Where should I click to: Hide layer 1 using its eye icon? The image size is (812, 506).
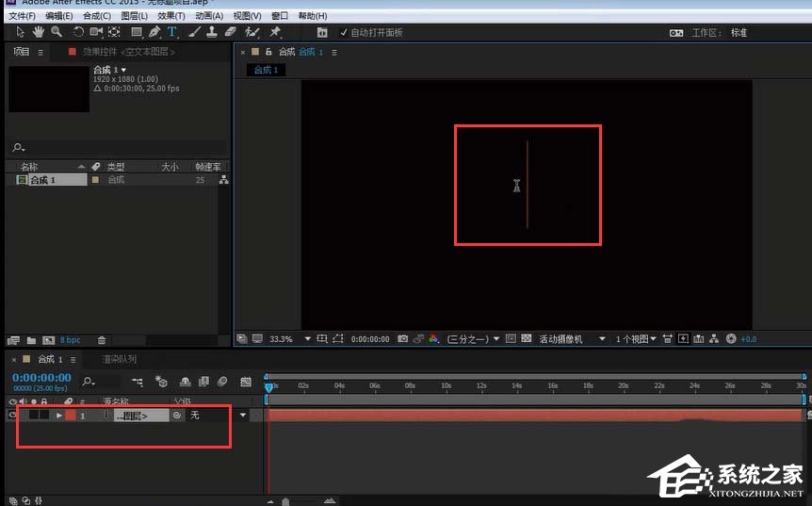click(x=12, y=415)
